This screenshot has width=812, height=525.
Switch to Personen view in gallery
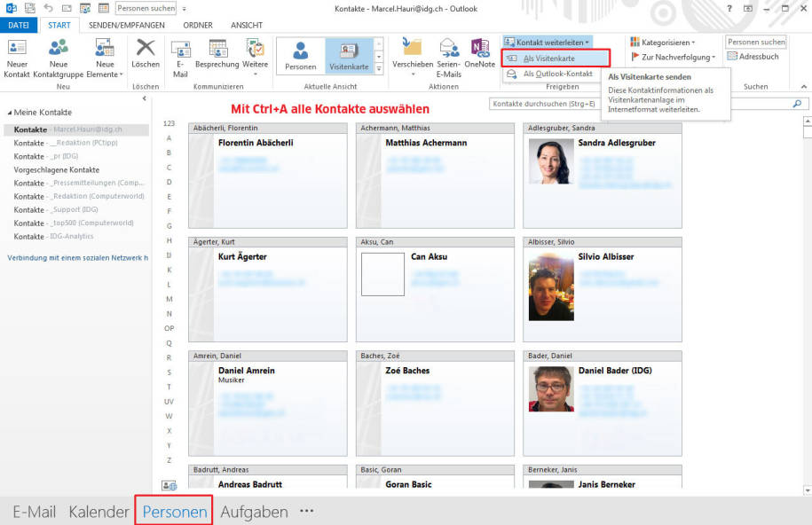pos(300,56)
